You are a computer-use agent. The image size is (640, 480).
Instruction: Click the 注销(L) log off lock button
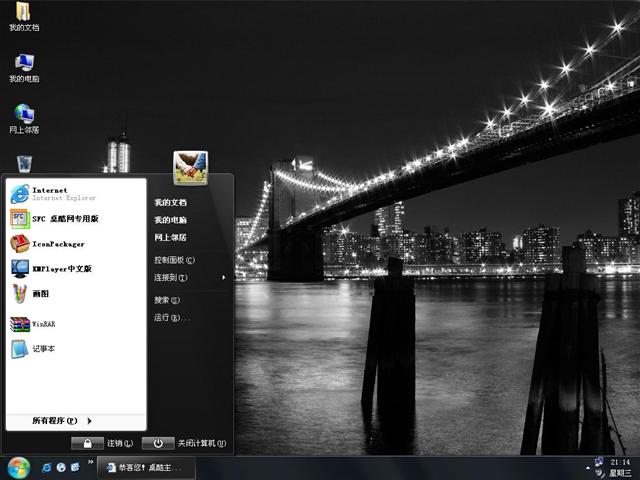click(x=87, y=443)
